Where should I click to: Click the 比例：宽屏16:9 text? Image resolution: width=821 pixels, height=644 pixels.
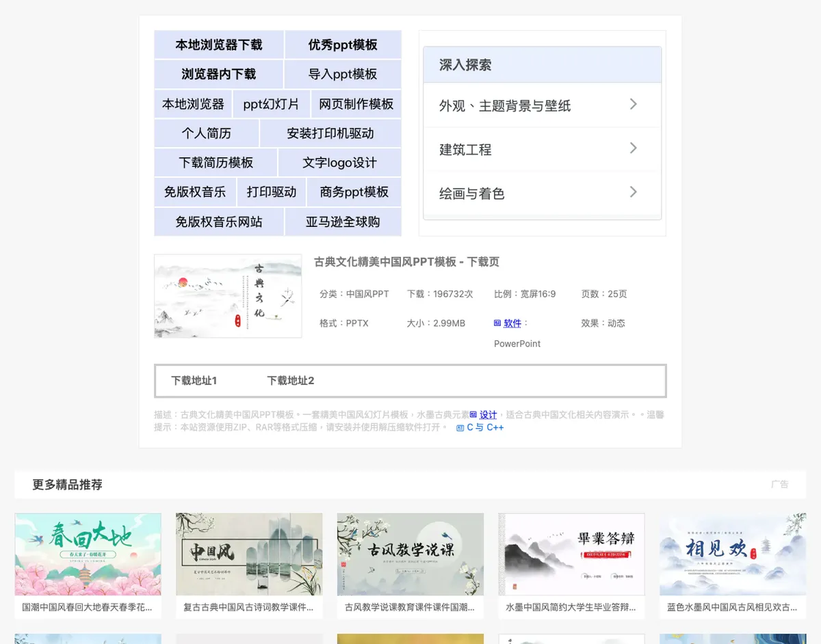(525, 294)
